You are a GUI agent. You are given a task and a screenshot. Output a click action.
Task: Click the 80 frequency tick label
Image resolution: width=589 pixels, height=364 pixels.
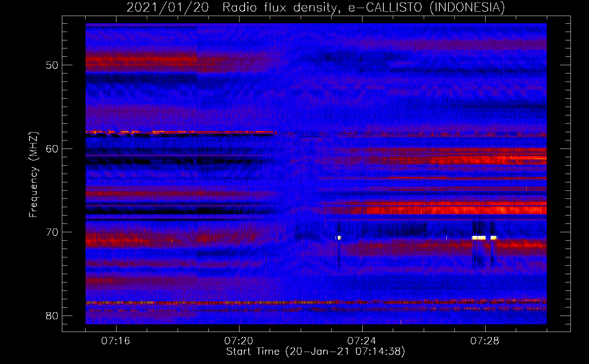pos(52,316)
